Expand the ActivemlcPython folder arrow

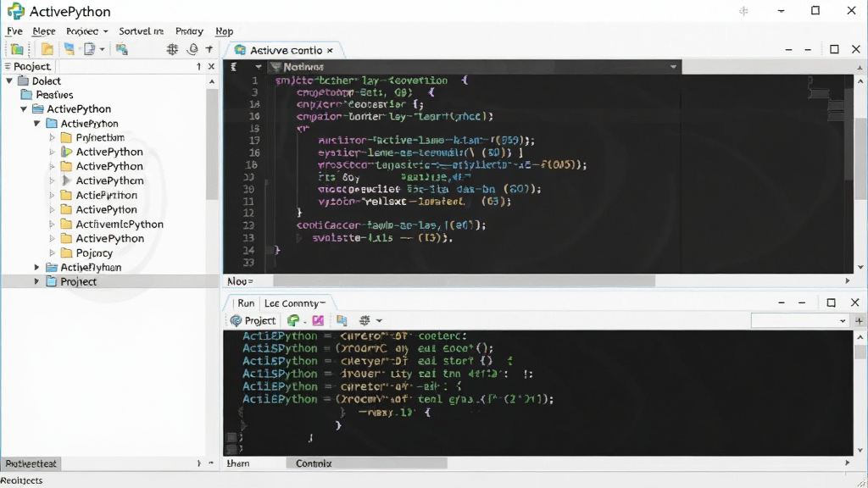click(x=52, y=224)
